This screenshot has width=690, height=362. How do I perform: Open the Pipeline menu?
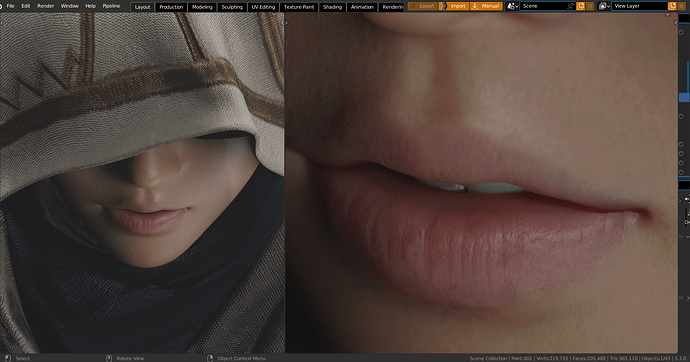point(111,6)
